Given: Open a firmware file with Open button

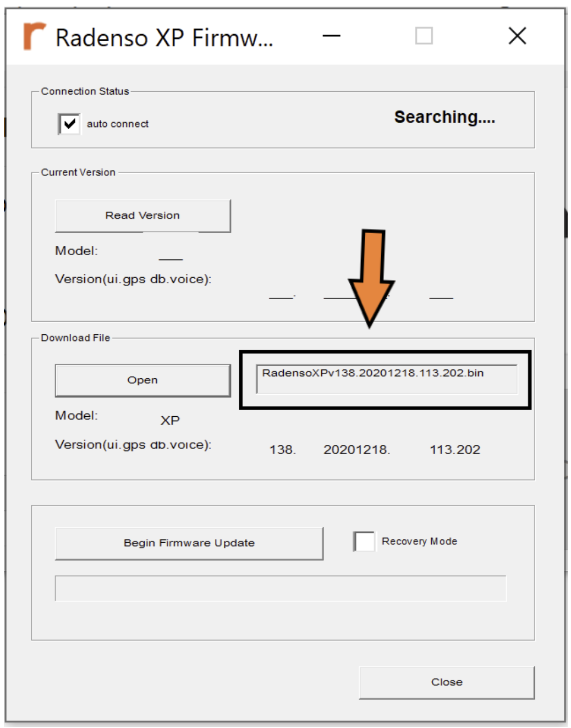Looking at the screenshot, I should 143,380.
